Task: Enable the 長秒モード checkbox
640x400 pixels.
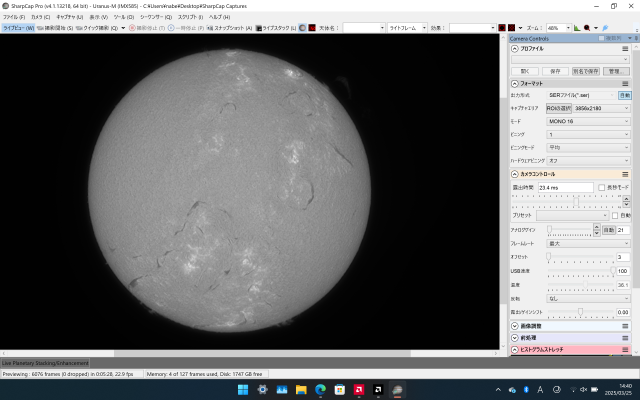Action: point(600,187)
